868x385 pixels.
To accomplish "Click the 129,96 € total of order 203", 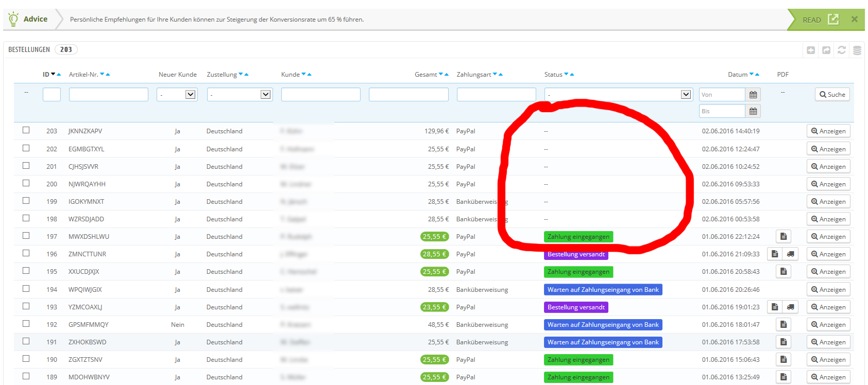I will 437,131.
